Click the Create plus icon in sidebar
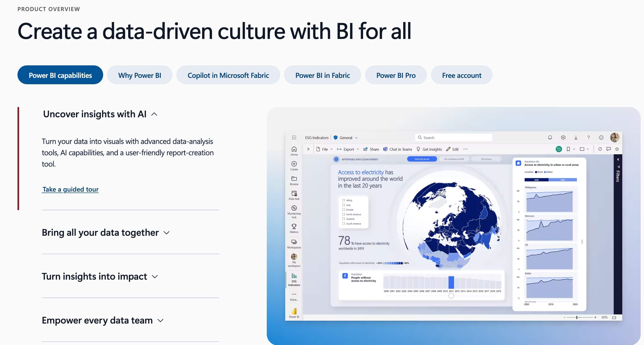Viewport: 644px width, 345px height. tap(294, 164)
